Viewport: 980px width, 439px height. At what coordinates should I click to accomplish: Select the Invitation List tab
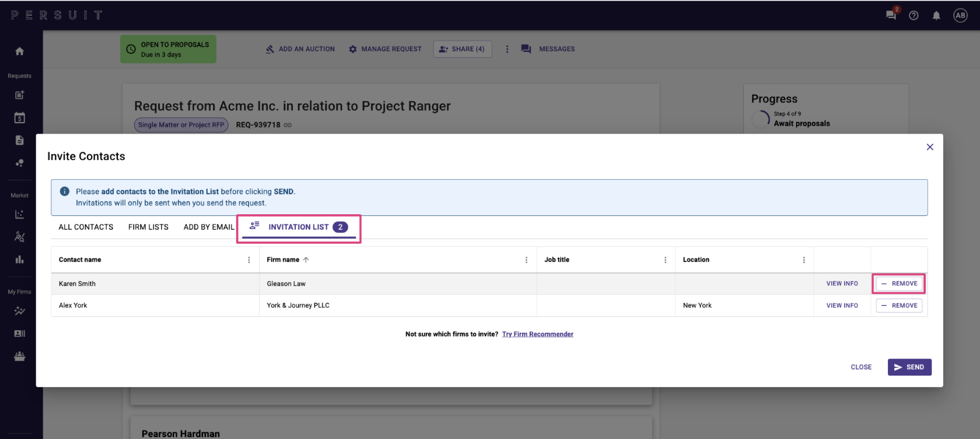tap(299, 227)
